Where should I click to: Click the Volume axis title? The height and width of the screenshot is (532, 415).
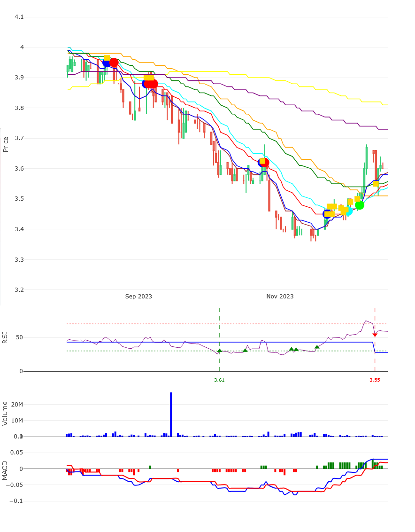click(x=5, y=413)
